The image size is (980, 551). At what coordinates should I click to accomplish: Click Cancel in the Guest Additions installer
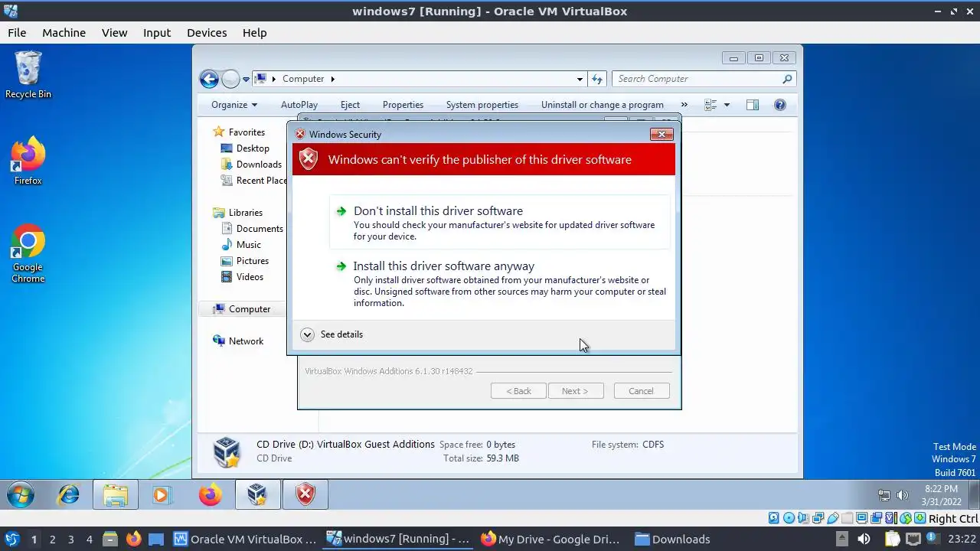pos(641,391)
